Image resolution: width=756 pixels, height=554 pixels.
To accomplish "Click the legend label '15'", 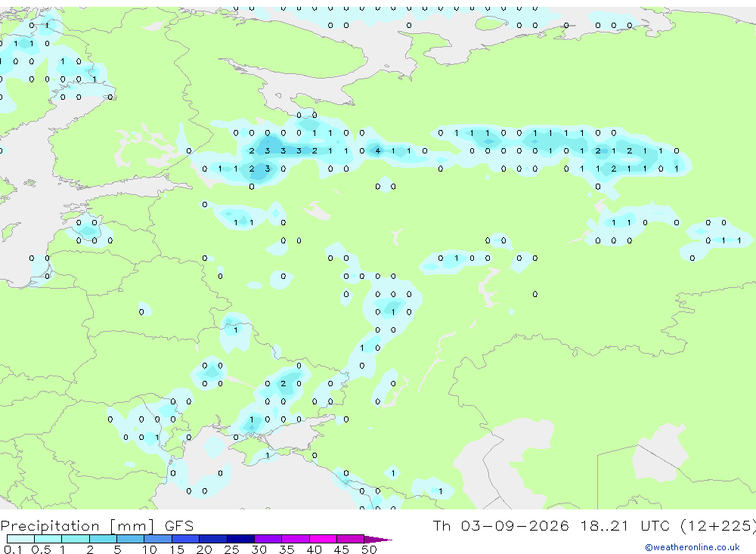I will [x=176, y=549].
